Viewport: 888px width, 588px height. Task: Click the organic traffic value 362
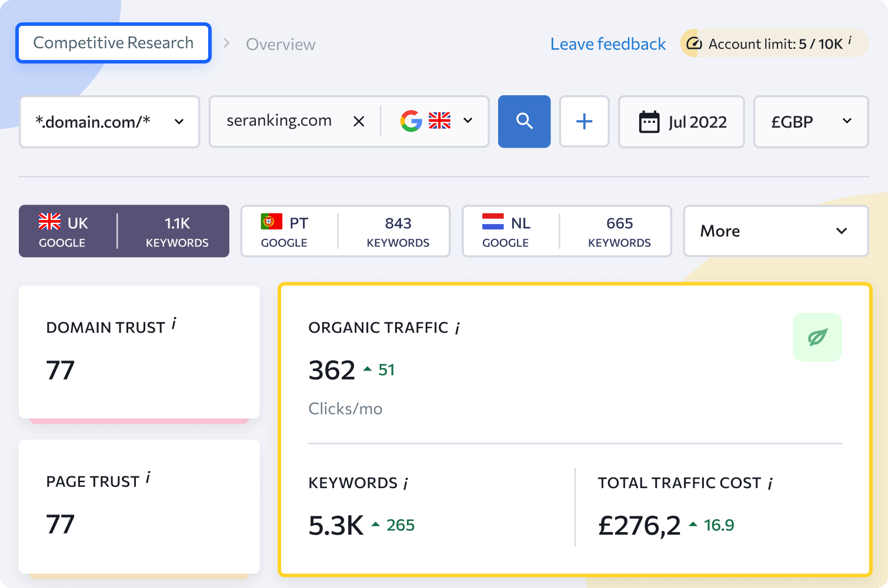coord(332,370)
